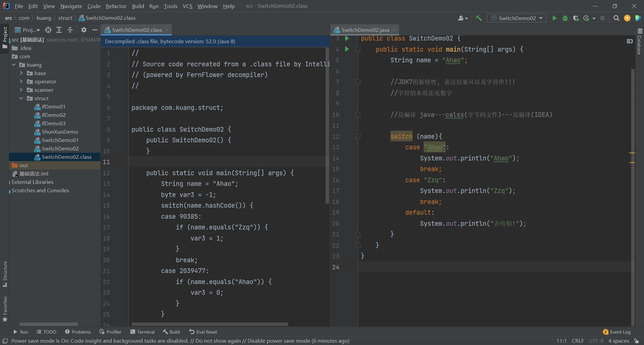Collapse the struct folder
The width and height of the screenshot is (644, 345).
pos(21,98)
